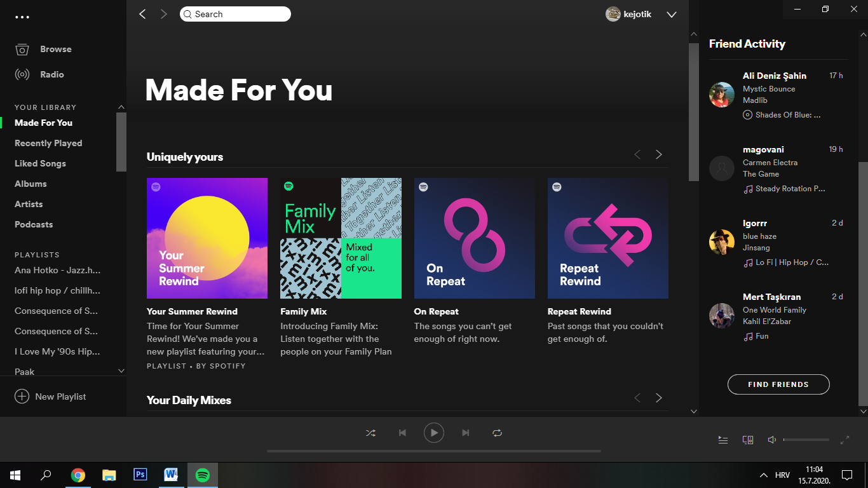The width and height of the screenshot is (868, 488).
Task: Open Mystic Bounce track link
Action: (x=769, y=89)
